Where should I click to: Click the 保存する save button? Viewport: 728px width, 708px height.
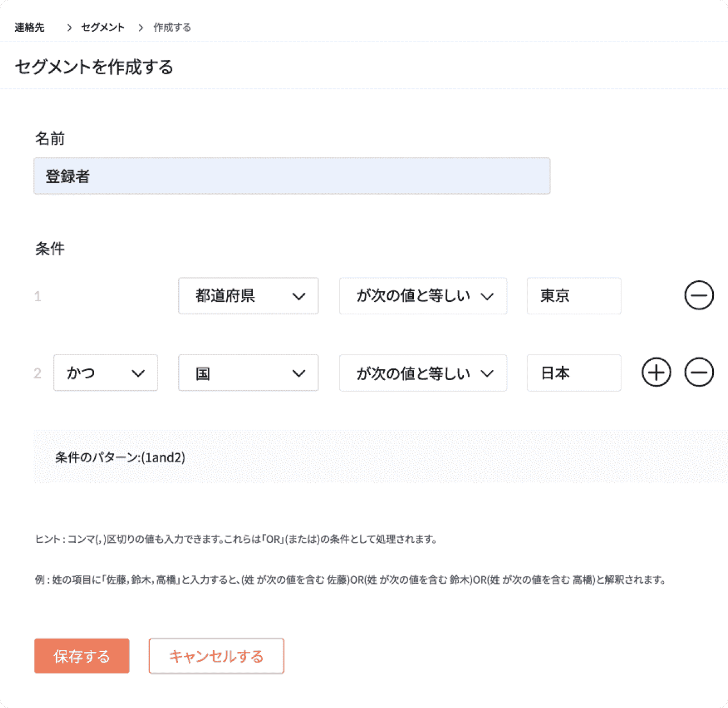click(x=82, y=656)
